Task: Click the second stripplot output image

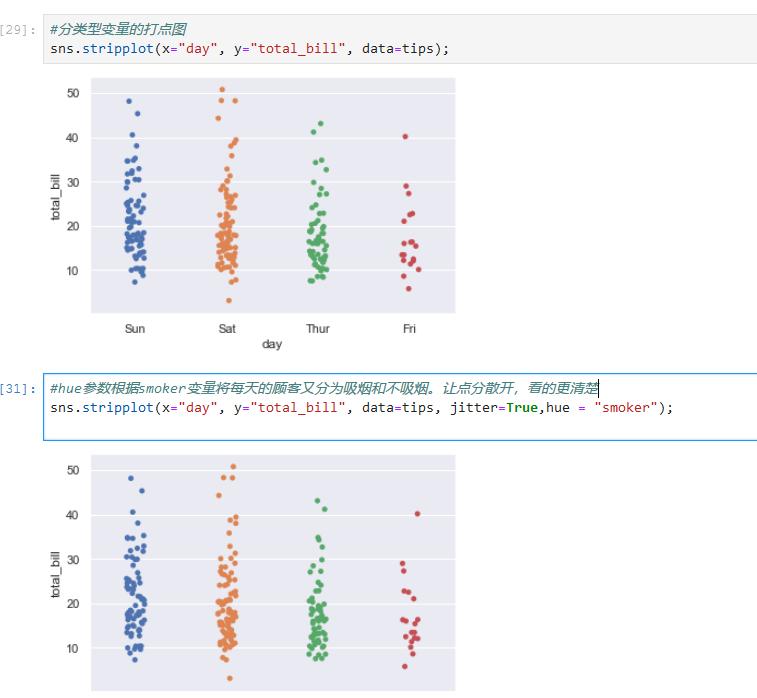Action: tap(253, 574)
